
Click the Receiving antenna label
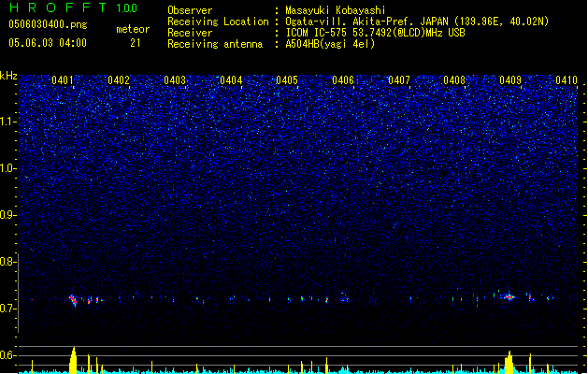(x=215, y=44)
